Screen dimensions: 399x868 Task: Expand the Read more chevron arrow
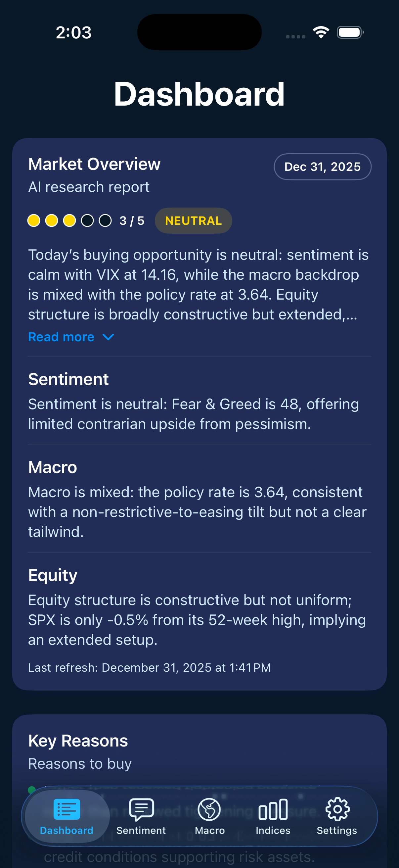[108, 337]
